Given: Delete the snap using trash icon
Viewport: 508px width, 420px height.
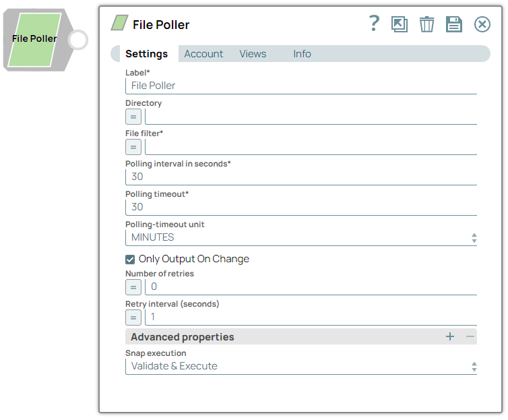Looking at the screenshot, I should 426,24.
